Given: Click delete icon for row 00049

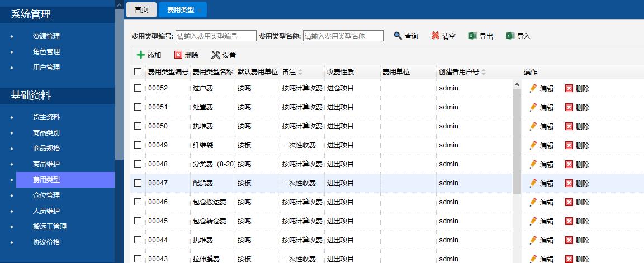Looking at the screenshot, I should (x=569, y=145).
